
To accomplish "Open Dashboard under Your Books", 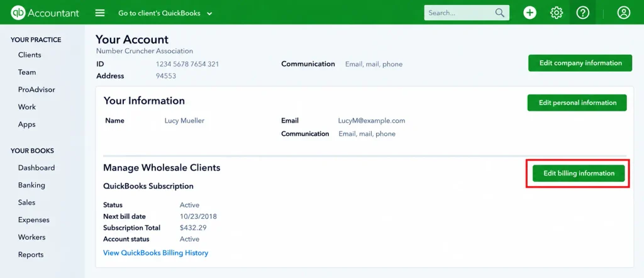I will (36, 167).
